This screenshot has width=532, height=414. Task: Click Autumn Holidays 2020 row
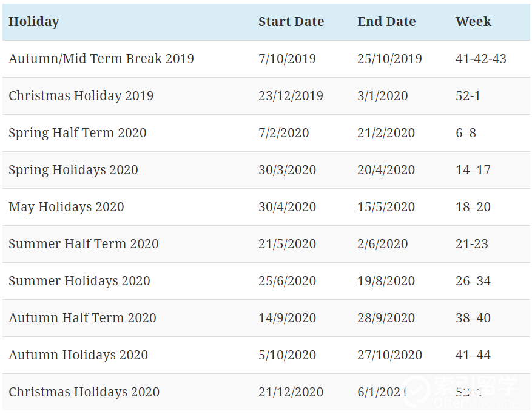266,355
